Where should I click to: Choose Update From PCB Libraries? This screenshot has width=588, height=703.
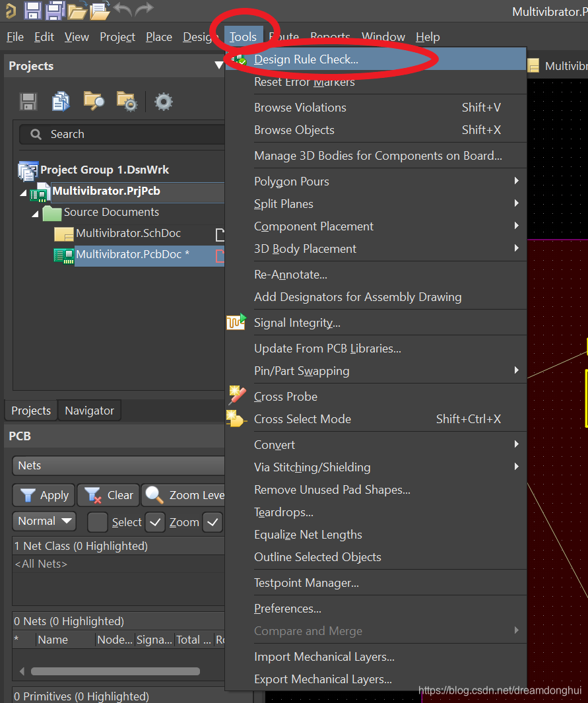pos(376,348)
